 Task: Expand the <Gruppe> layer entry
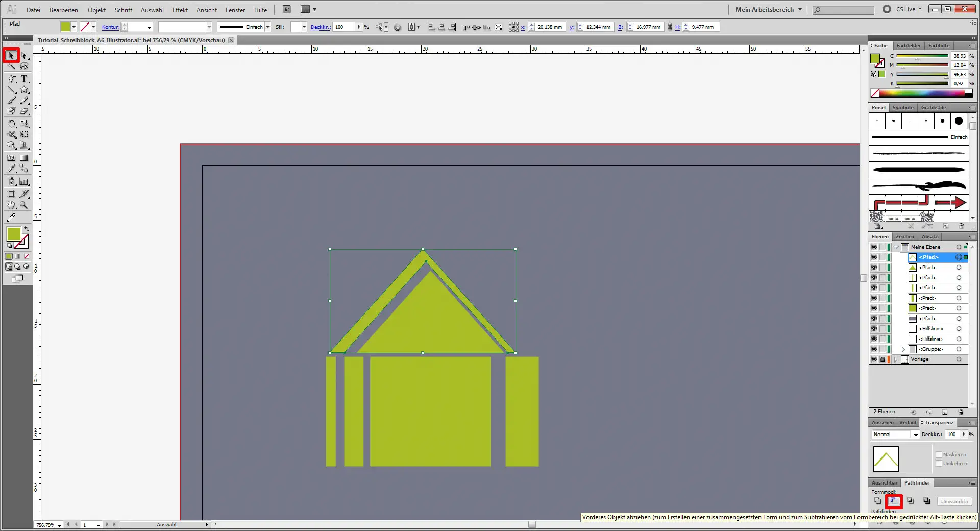pos(902,349)
